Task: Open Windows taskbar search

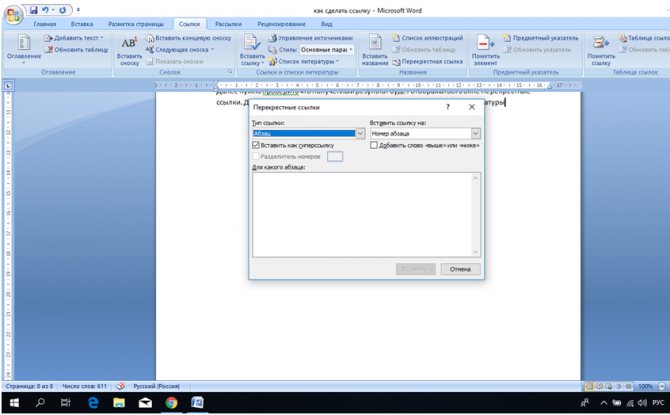Action: (x=40, y=403)
